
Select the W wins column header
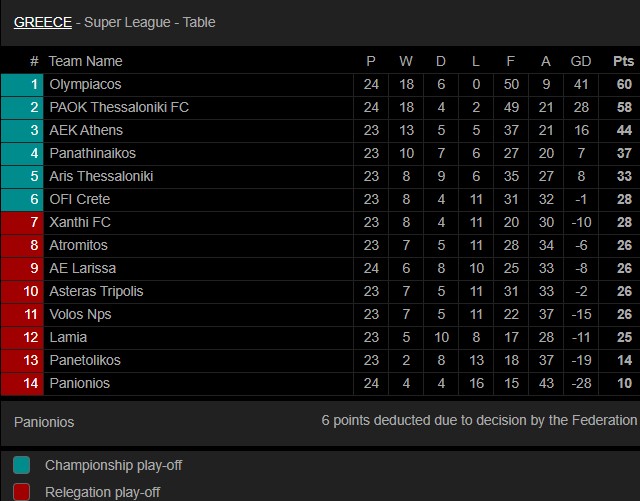click(406, 61)
